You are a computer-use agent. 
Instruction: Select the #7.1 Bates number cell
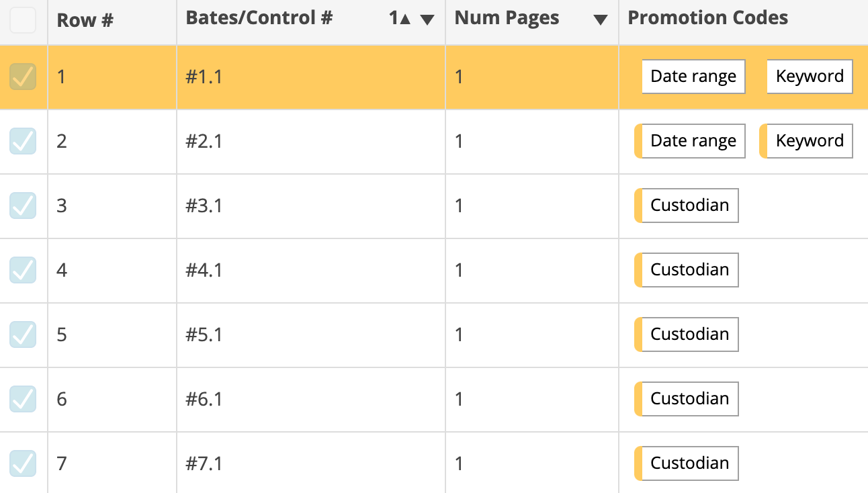[x=311, y=463]
